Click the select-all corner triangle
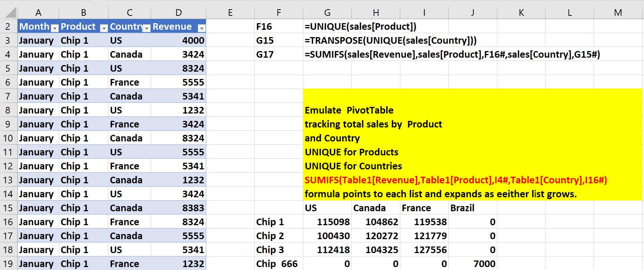The width and height of the screenshot is (644, 270). (x=11, y=13)
